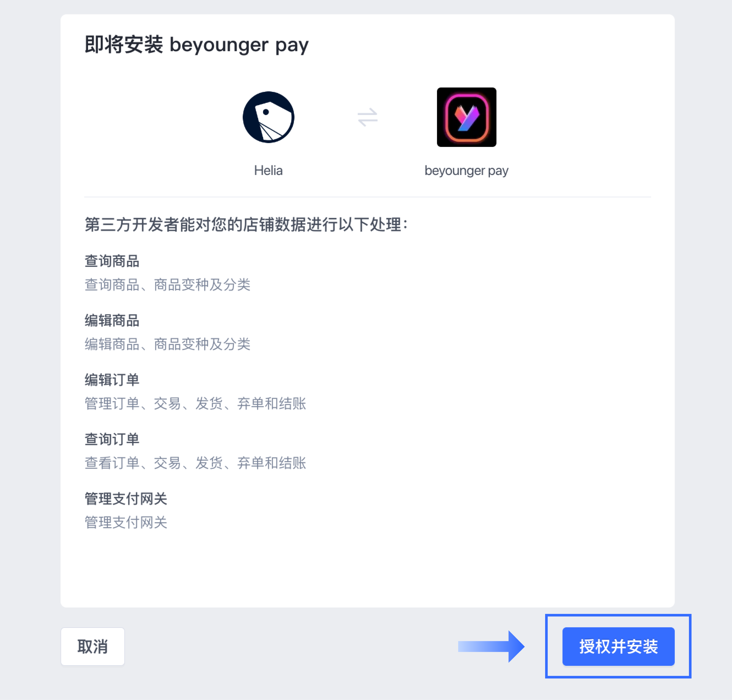Click the beyounger pay app icon

[x=466, y=117]
